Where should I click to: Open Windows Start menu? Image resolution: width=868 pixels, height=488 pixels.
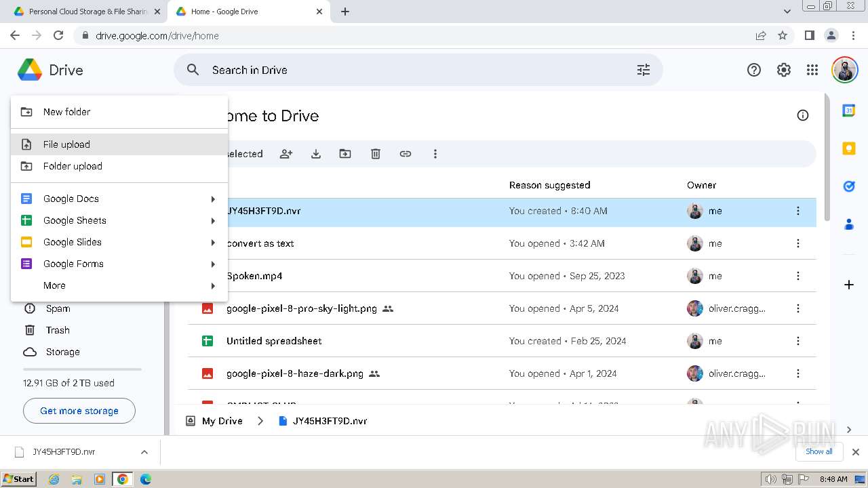point(19,479)
